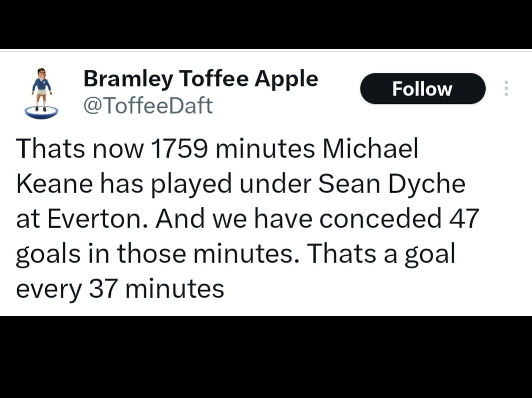
Task: Click the black bar above the tweet
Action: 266,24
